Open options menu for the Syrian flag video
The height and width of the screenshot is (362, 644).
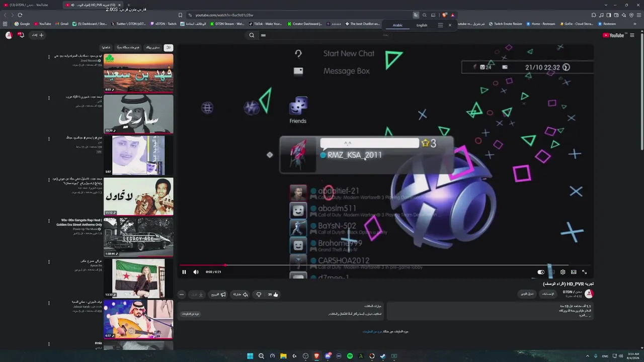coord(49,262)
